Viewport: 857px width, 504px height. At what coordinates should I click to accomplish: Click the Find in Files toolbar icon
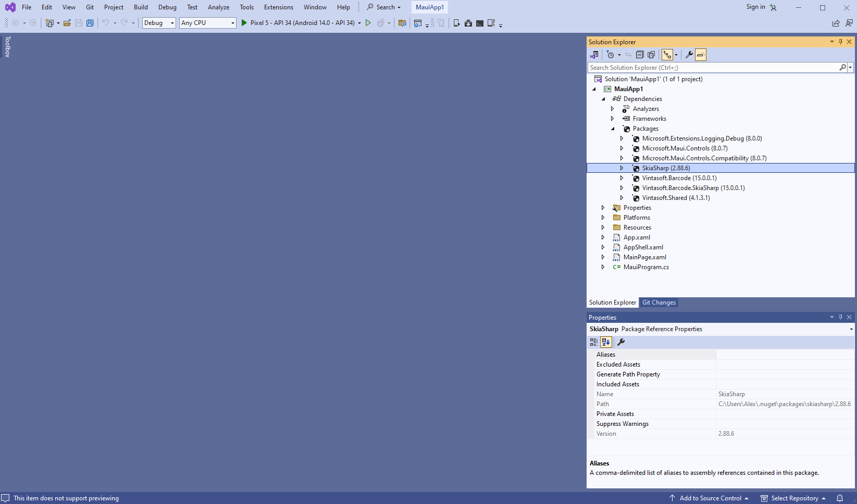coord(402,23)
